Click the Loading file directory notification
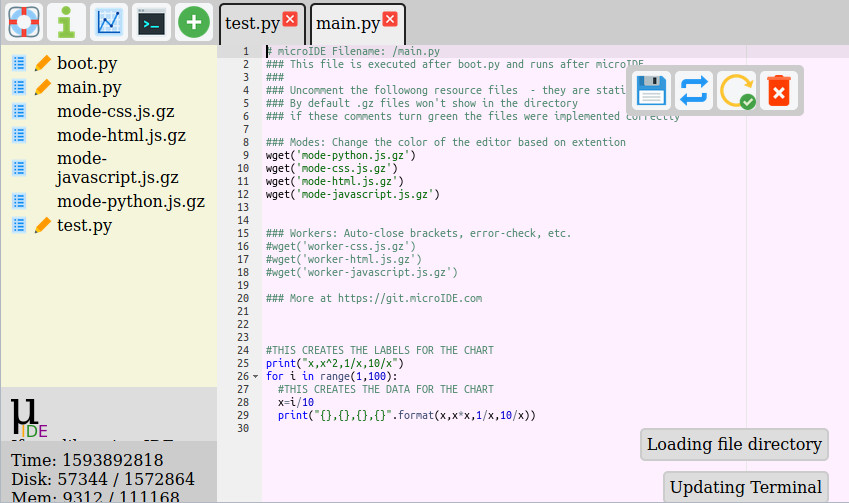 pos(734,444)
